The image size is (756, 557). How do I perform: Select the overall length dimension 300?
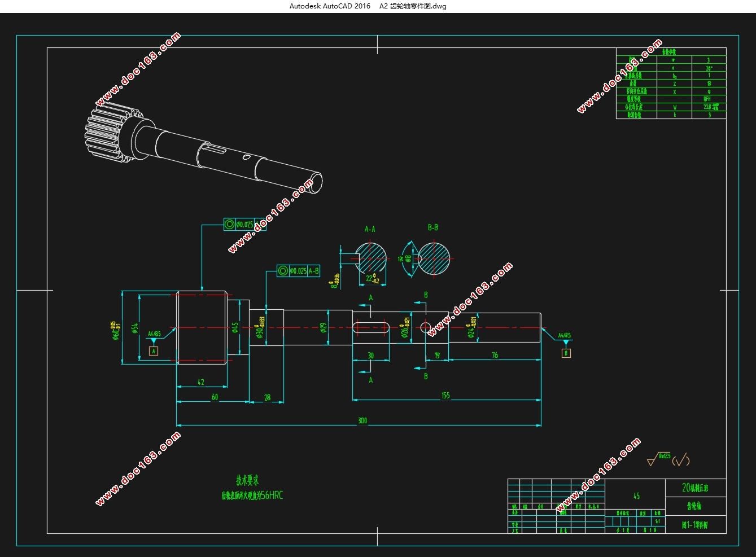[362, 420]
